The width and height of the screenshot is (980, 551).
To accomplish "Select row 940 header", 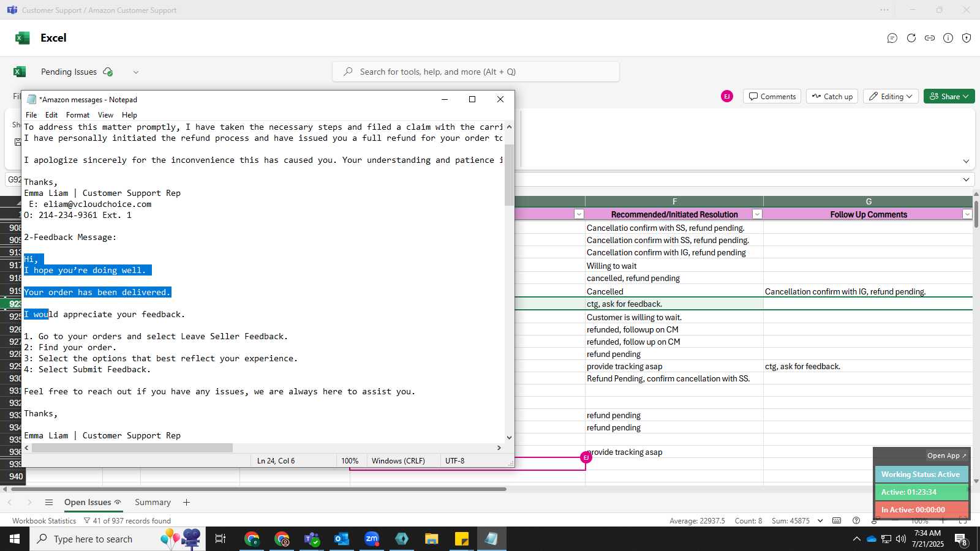I will (13, 476).
